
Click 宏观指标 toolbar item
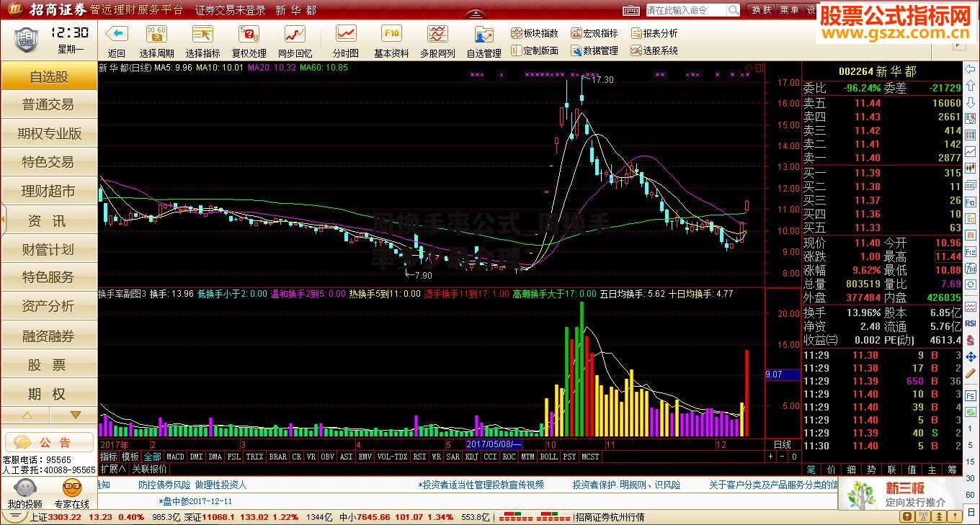pyautogui.click(x=594, y=33)
